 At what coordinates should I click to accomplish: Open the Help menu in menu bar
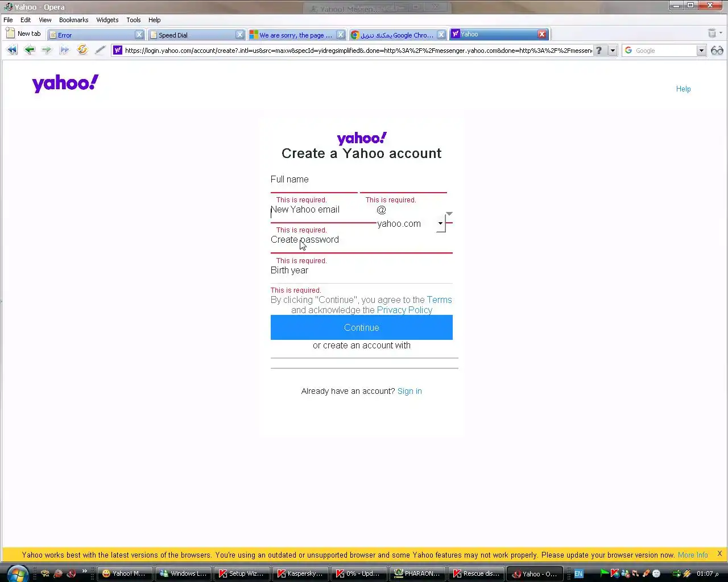(x=155, y=20)
